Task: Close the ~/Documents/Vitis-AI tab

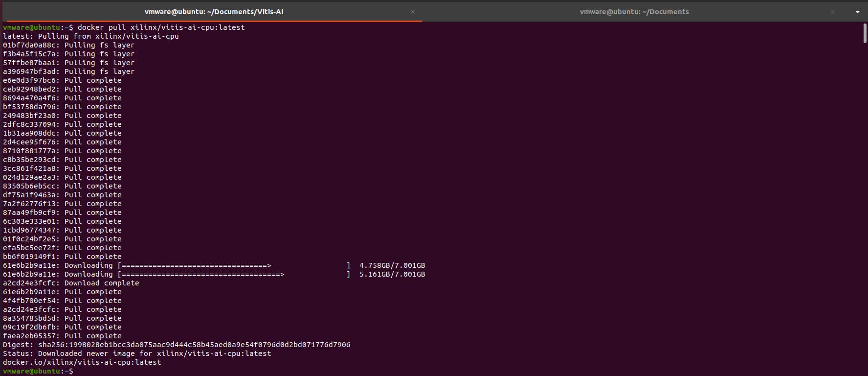Action: [413, 12]
